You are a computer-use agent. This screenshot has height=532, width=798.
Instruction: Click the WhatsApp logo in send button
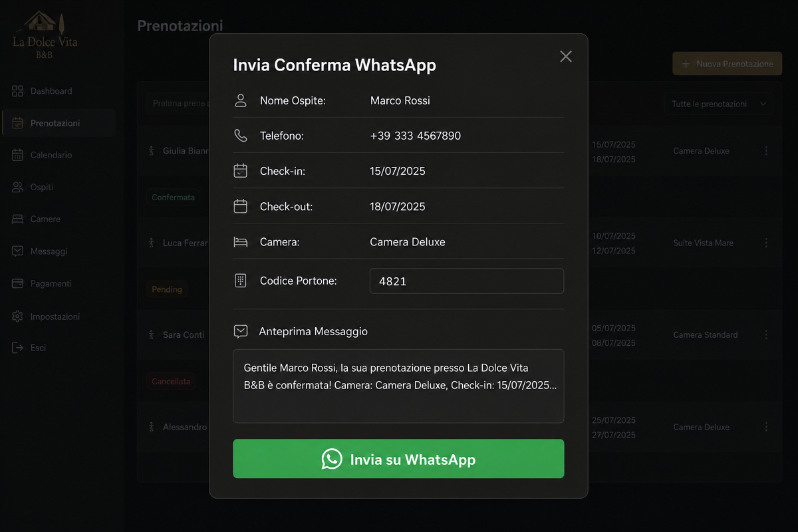[332, 459]
